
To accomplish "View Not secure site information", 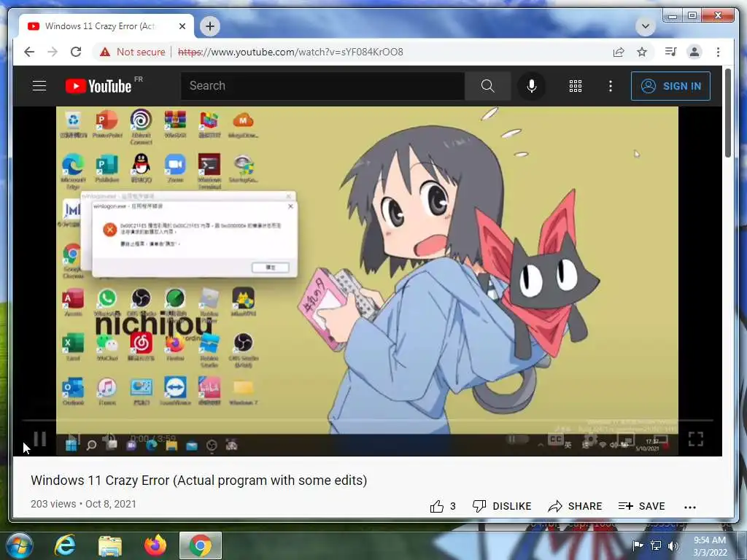I will coord(133,52).
